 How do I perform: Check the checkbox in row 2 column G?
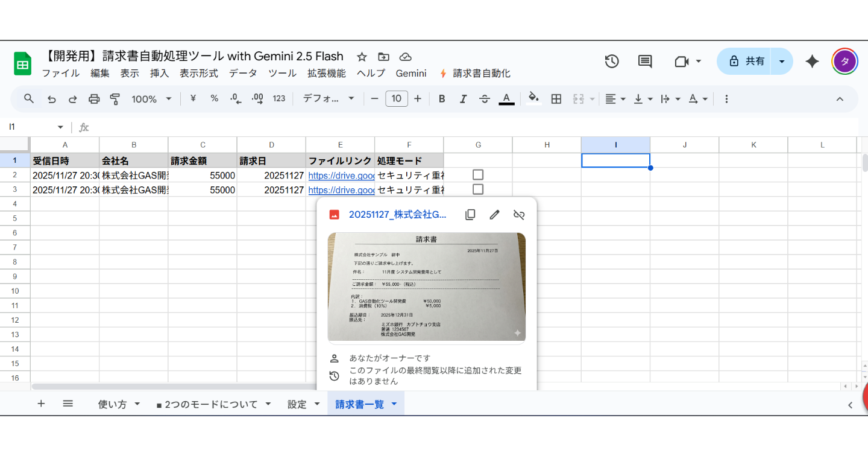pos(478,174)
